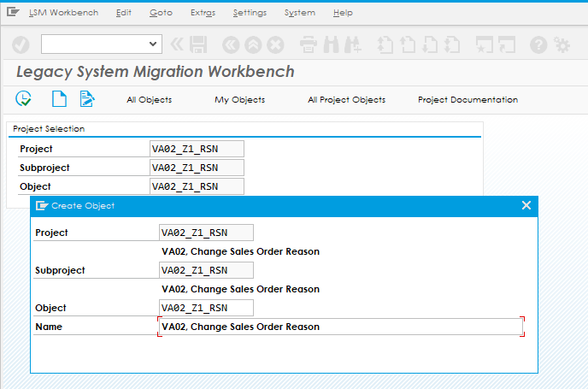Screen dimensions: 588x389
Task: Click the Help question mark icon
Action: (538, 44)
